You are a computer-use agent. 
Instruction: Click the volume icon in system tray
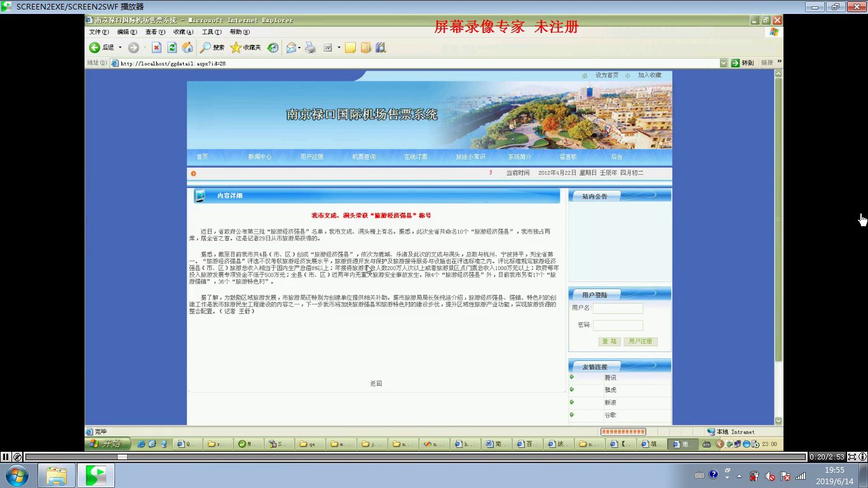(x=770, y=476)
